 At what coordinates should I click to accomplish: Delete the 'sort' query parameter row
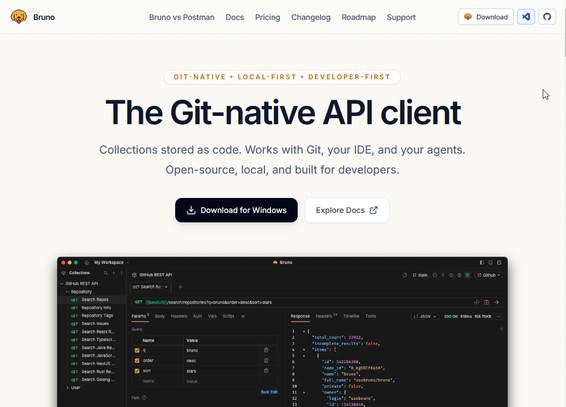[x=266, y=371]
